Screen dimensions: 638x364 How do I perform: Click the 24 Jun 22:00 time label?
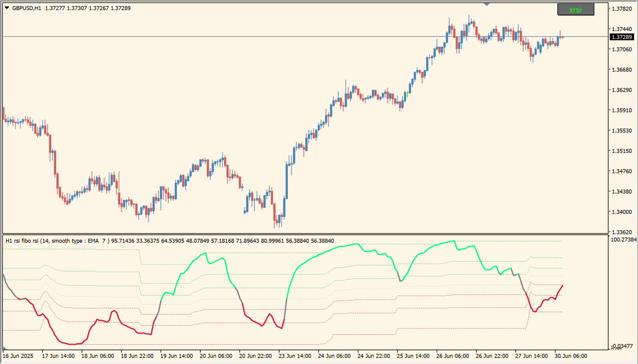(x=374, y=356)
